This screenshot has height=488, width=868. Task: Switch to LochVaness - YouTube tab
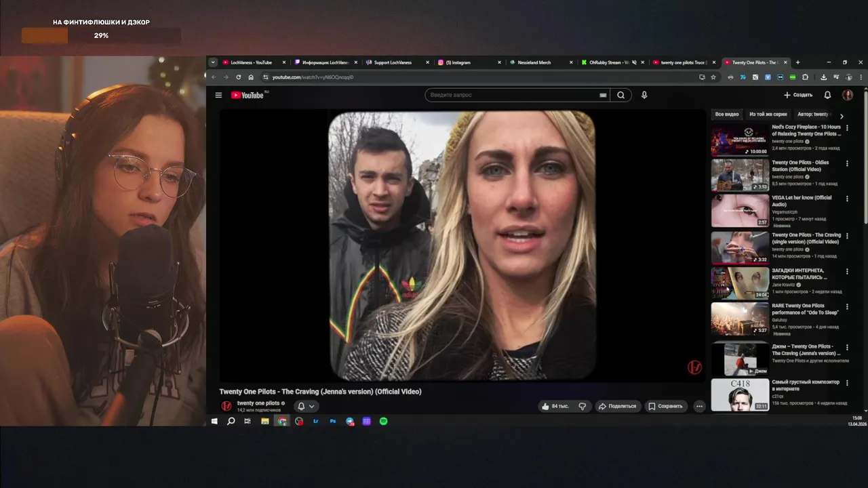(255, 62)
